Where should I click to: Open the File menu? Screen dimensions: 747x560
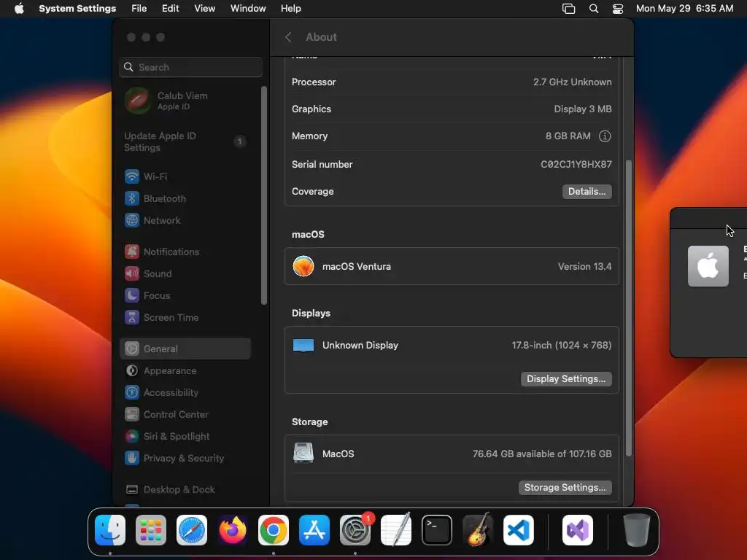[x=139, y=9]
